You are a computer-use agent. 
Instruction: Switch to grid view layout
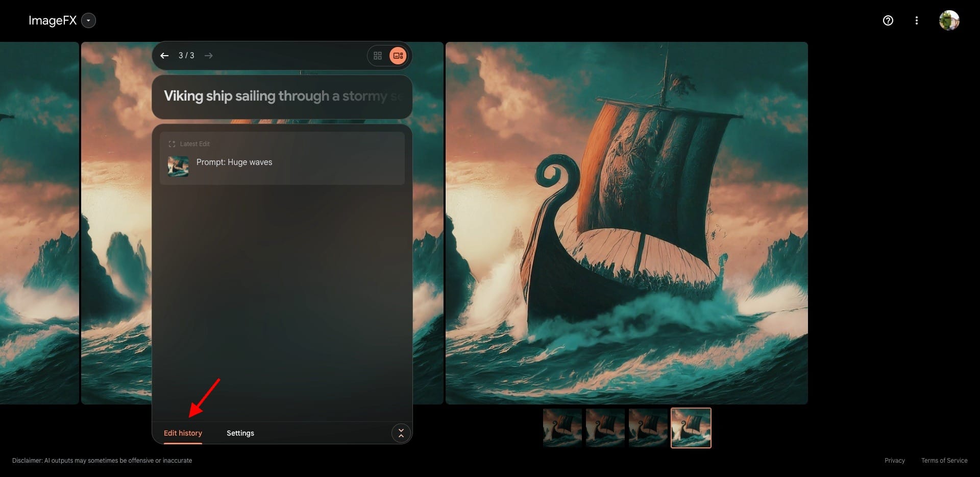[x=378, y=56]
